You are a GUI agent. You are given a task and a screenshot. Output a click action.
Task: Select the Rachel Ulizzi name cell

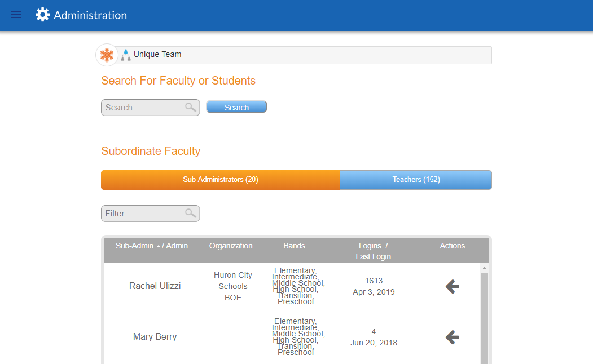point(155,286)
